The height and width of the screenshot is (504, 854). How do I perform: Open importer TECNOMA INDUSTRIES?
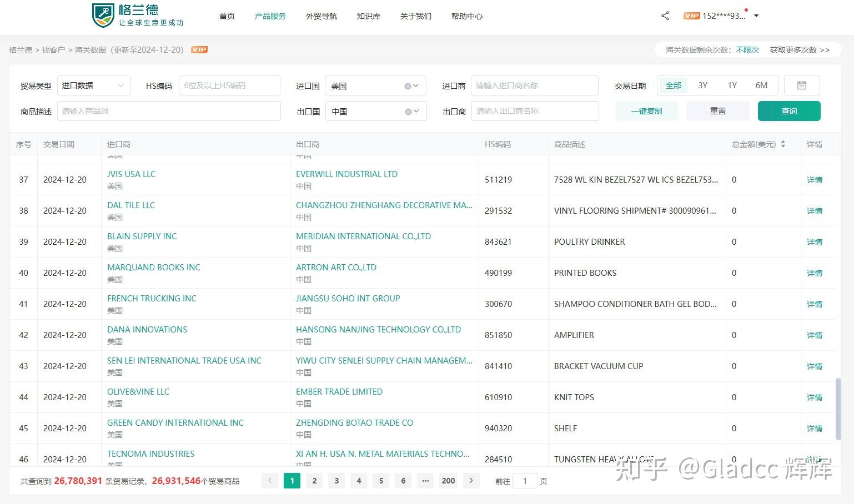[151, 454]
